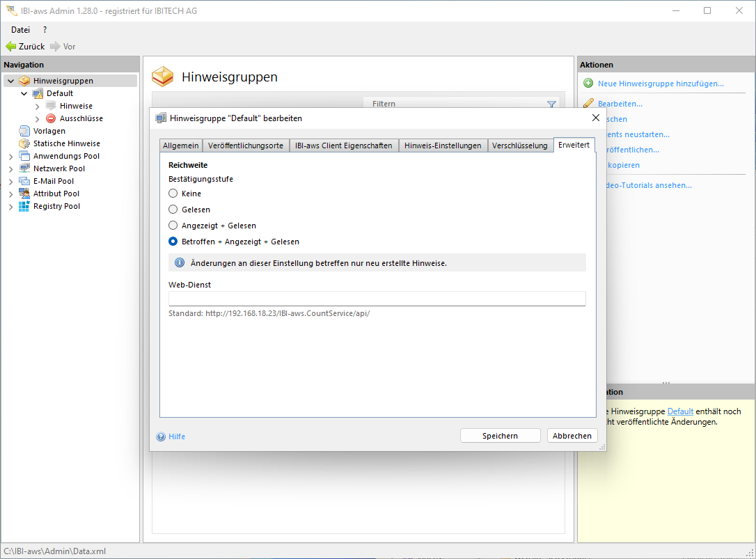Switch to the Verschlüsselung tab
The width and height of the screenshot is (756, 559).
[519, 145]
